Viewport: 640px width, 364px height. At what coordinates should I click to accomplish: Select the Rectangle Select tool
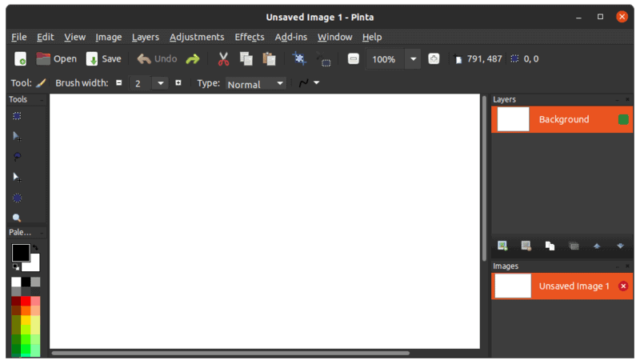[17, 116]
